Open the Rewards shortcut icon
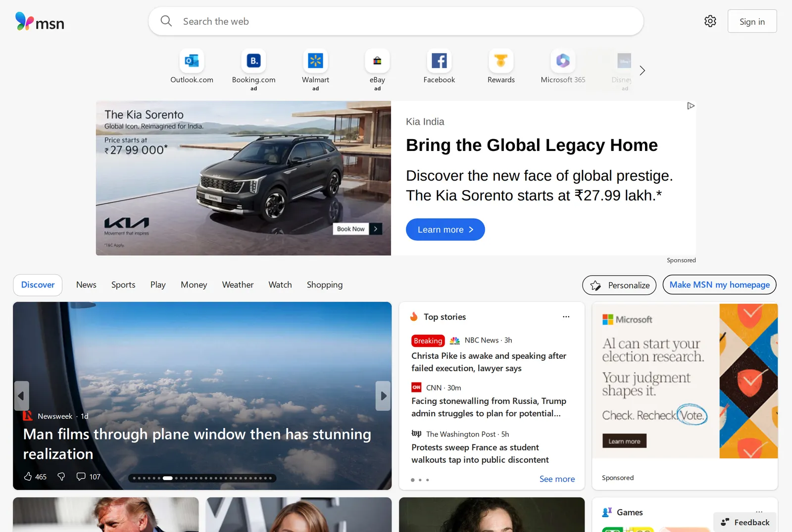Image resolution: width=792 pixels, height=532 pixels. (501, 61)
